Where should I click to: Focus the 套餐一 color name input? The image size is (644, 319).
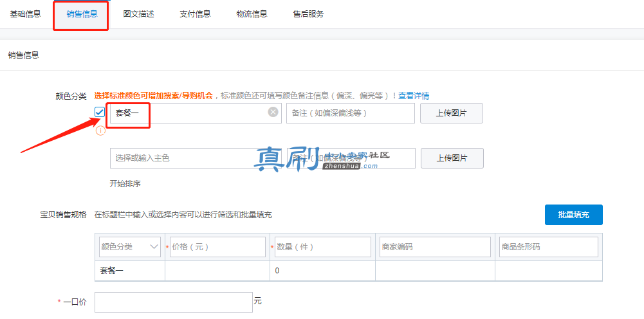click(196, 113)
